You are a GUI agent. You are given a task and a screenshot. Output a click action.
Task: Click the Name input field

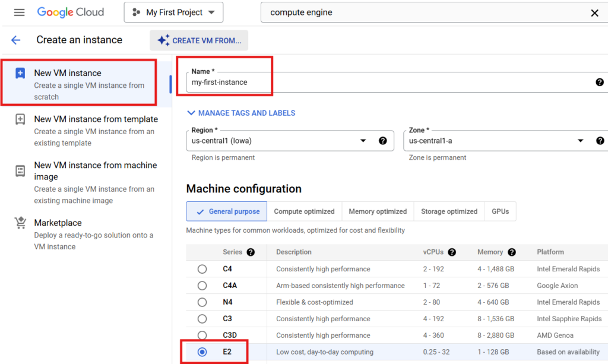pyautogui.click(x=386, y=82)
